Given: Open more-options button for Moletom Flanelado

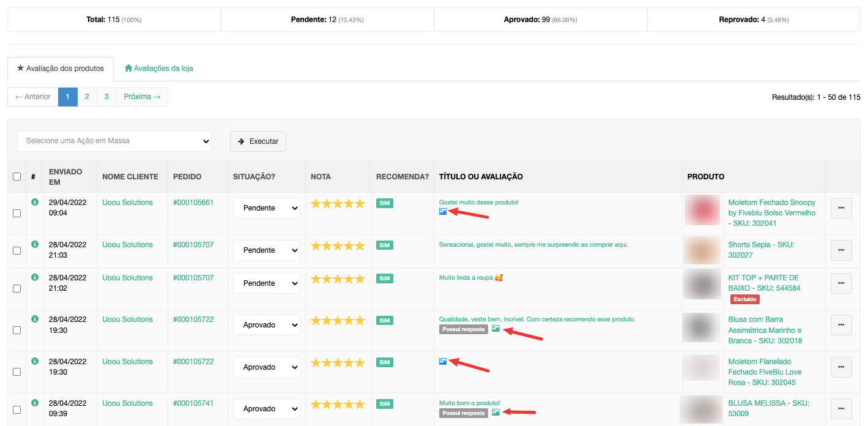Looking at the screenshot, I should (x=841, y=367).
